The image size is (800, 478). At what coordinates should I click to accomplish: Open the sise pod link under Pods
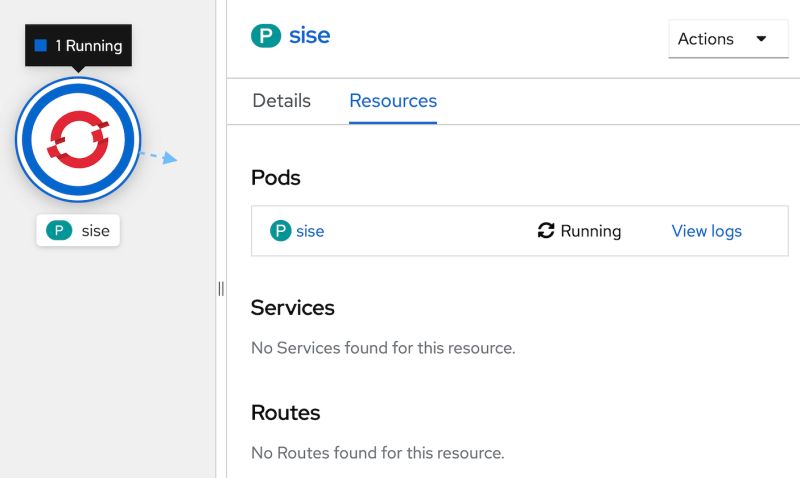click(x=310, y=231)
